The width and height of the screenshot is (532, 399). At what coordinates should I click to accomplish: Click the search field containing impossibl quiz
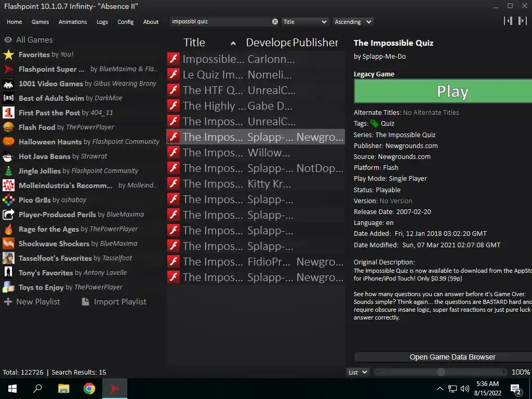point(220,22)
